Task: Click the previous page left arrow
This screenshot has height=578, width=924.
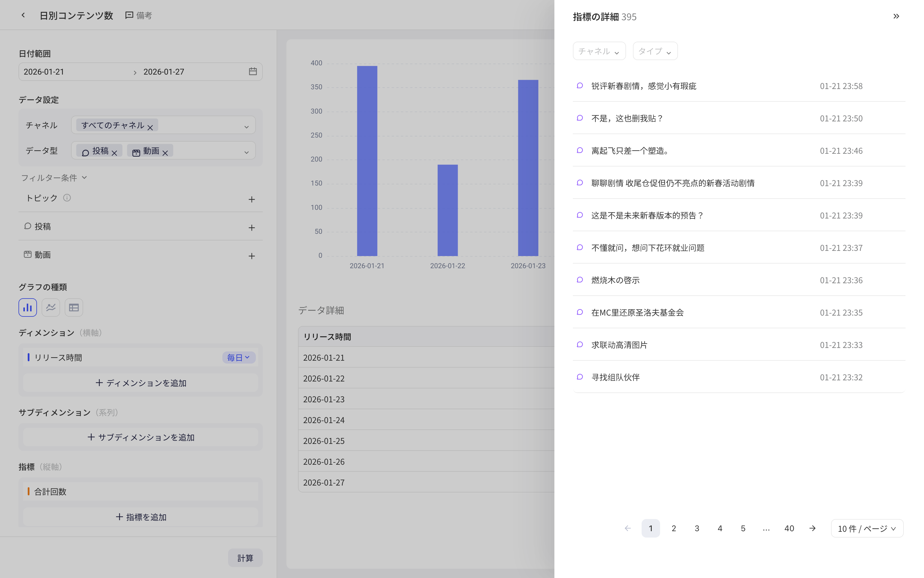Action: tap(628, 528)
